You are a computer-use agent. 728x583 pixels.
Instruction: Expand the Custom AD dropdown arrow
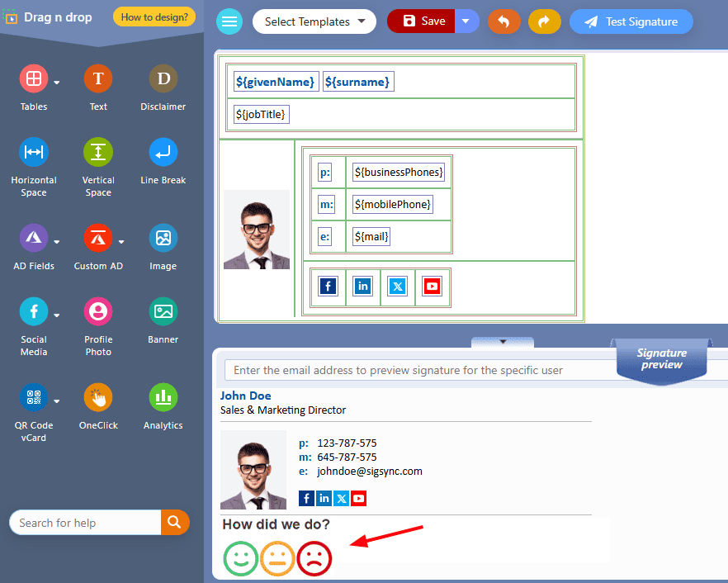[121, 242]
